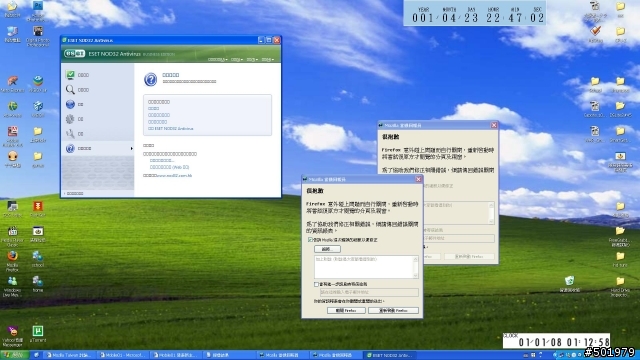Expand the arrow beside Help and support

click(131, 149)
